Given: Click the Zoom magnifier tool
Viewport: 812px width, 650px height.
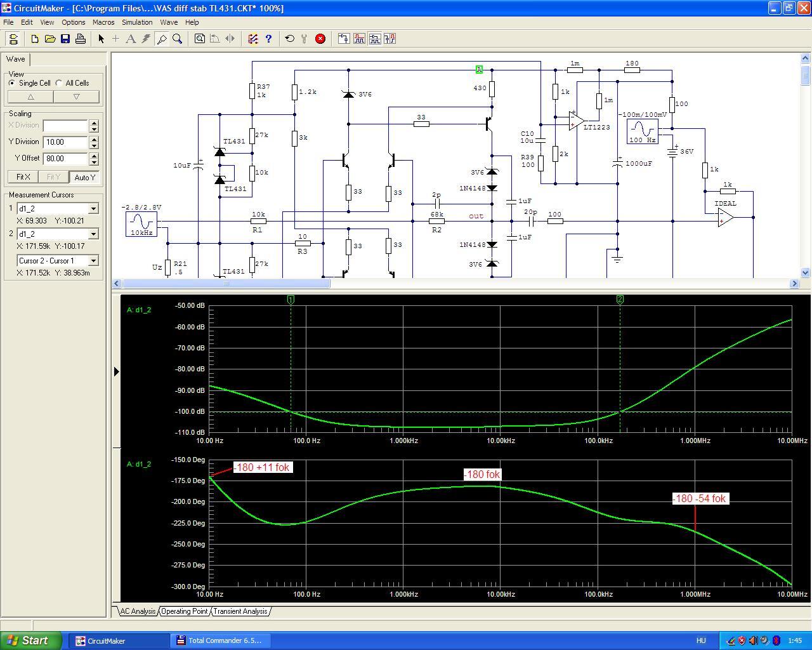Looking at the screenshot, I should tap(178, 39).
